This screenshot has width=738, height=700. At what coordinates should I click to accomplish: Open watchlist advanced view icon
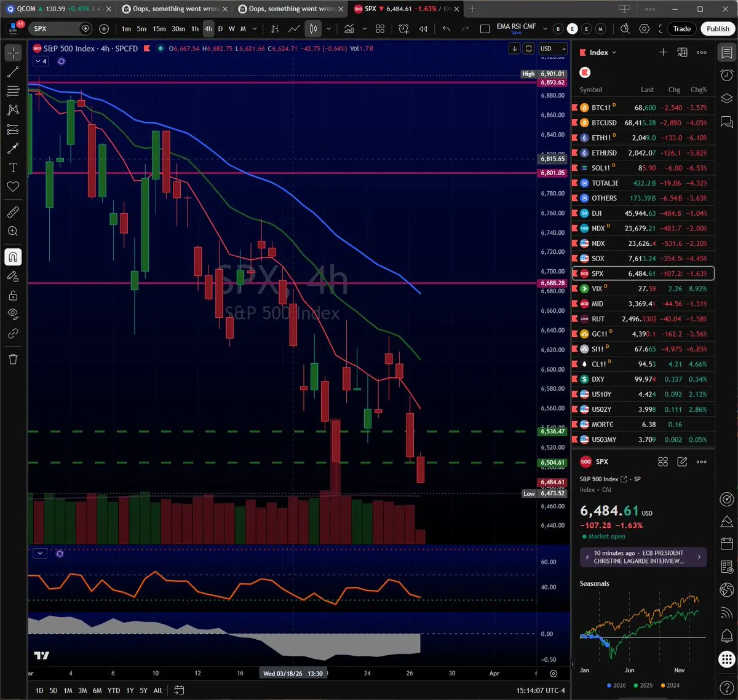[682, 53]
